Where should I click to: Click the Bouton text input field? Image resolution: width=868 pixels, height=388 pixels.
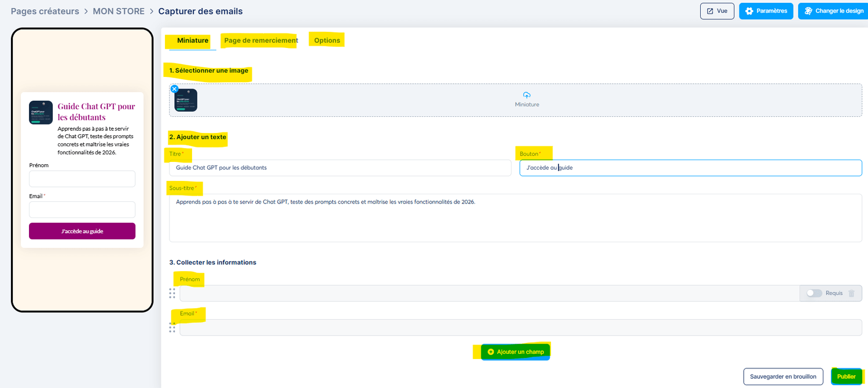(691, 168)
